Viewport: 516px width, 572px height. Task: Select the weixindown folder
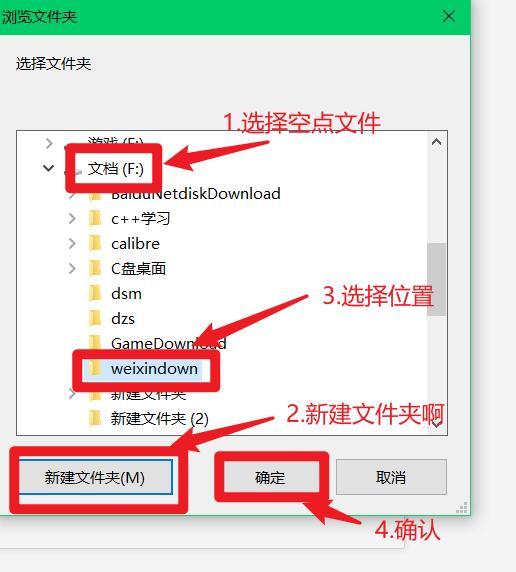point(154,368)
